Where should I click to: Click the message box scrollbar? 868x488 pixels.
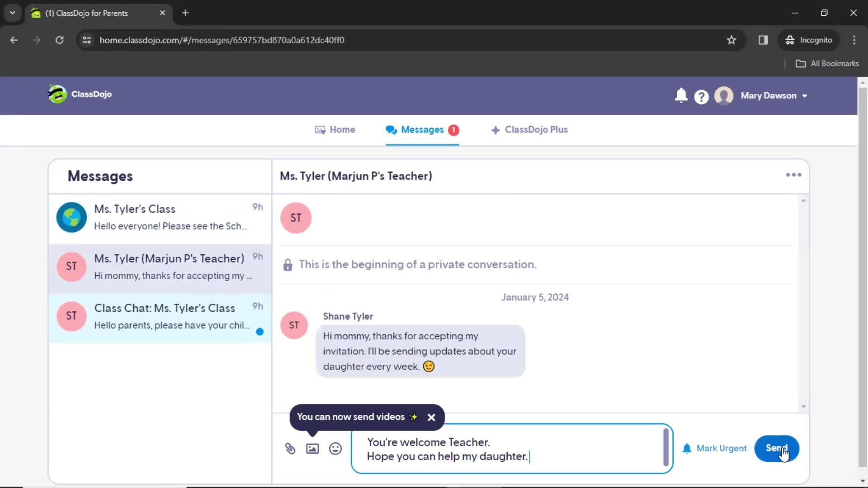[x=665, y=447]
